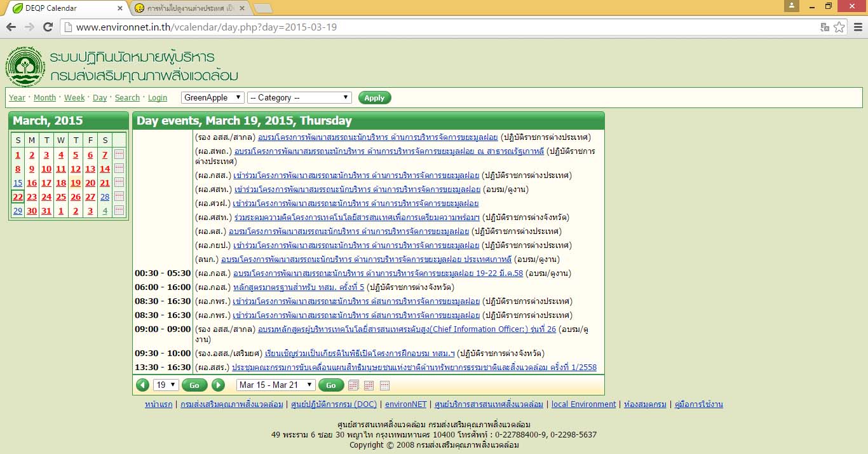
Task: Click the browser Back arrow
Action: 11,27
